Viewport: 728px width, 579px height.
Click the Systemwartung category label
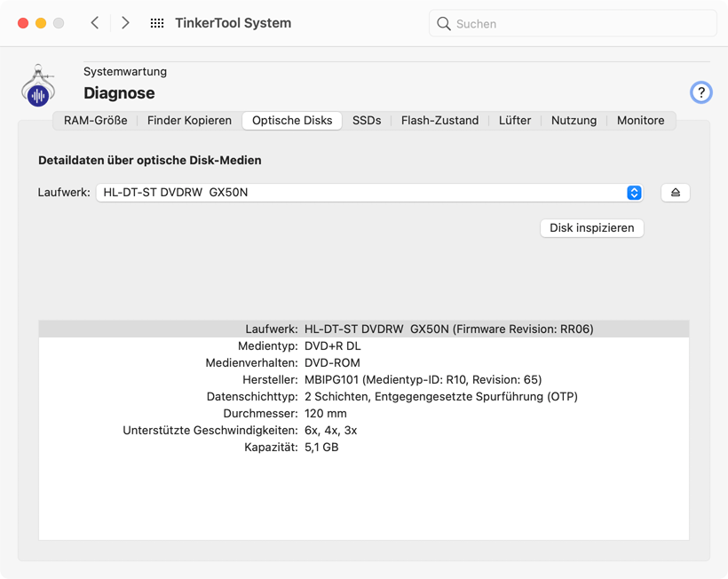[125, 72]
